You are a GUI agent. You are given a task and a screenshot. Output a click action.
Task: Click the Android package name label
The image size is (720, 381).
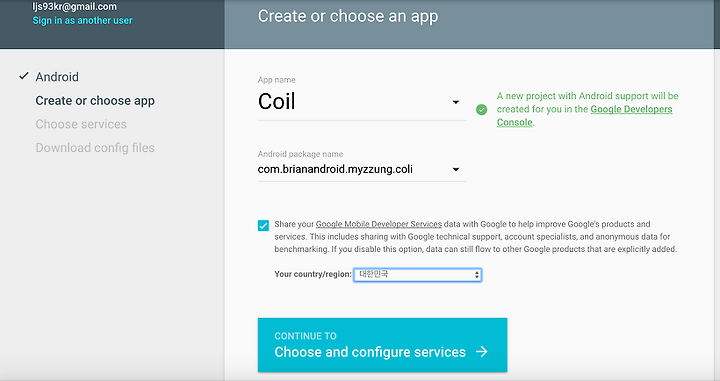tap(300, 154)
